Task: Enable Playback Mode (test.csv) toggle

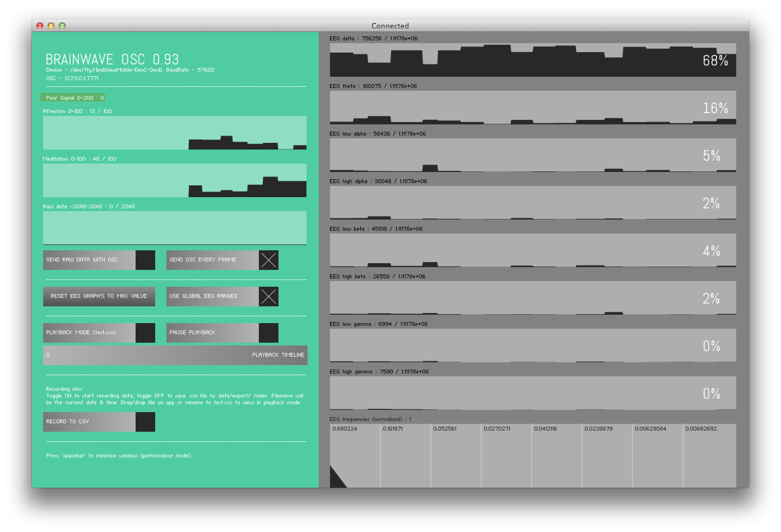Action: click(x=145, y=332)
